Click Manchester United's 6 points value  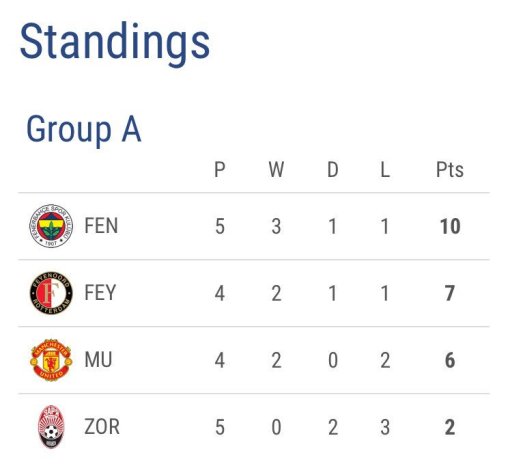[x=450, y=361]
